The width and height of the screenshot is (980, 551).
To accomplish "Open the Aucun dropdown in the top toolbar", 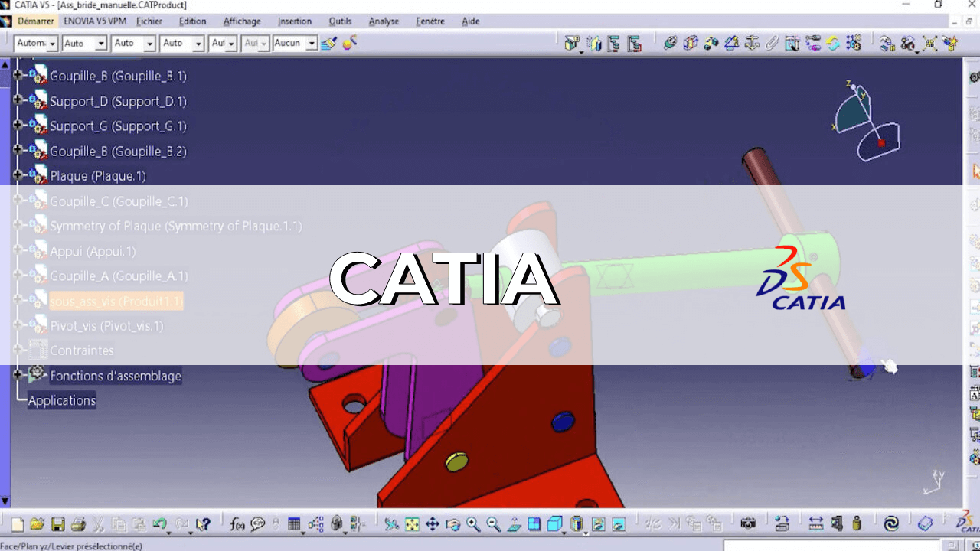I will tap(312, 44).
